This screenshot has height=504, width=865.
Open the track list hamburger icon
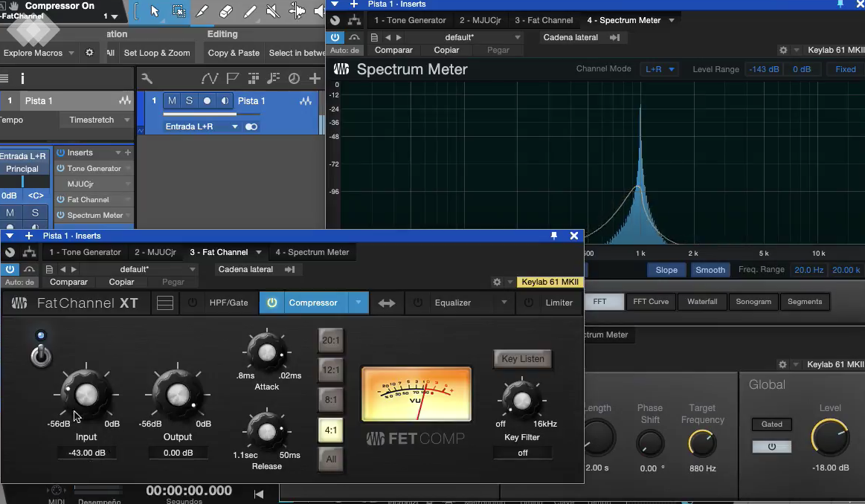(4, 79)
